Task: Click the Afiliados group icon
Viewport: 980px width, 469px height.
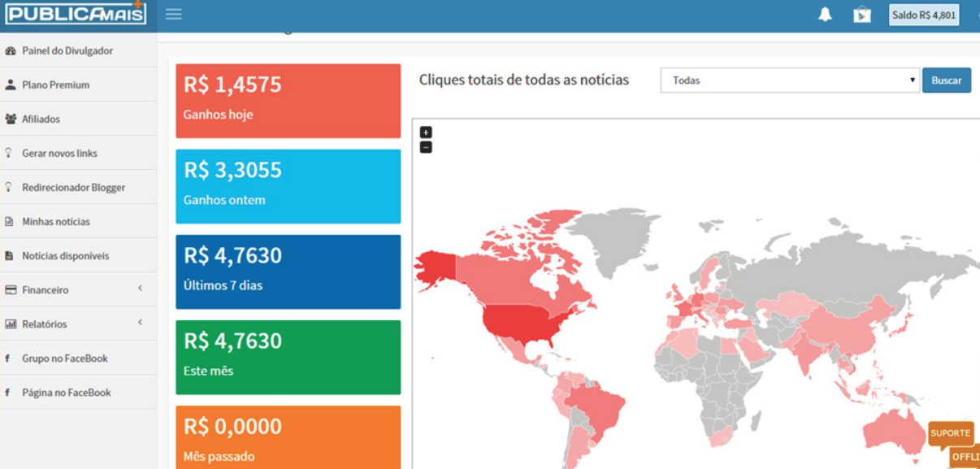Action: [x=10, y=119]
